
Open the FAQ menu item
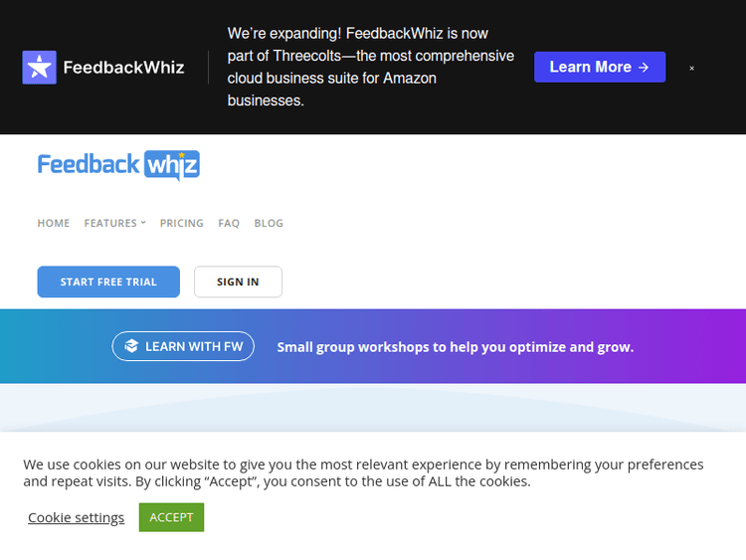[x=229, y=223]
